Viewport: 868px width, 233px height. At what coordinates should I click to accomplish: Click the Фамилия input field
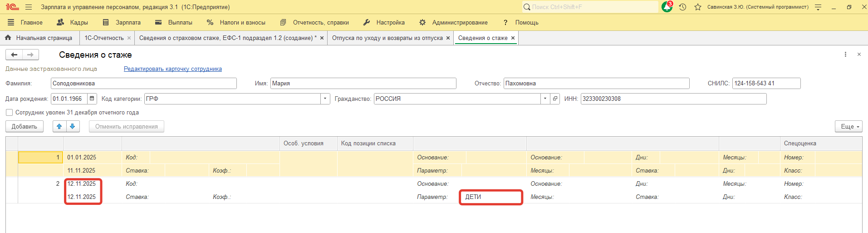click(143, 83)
